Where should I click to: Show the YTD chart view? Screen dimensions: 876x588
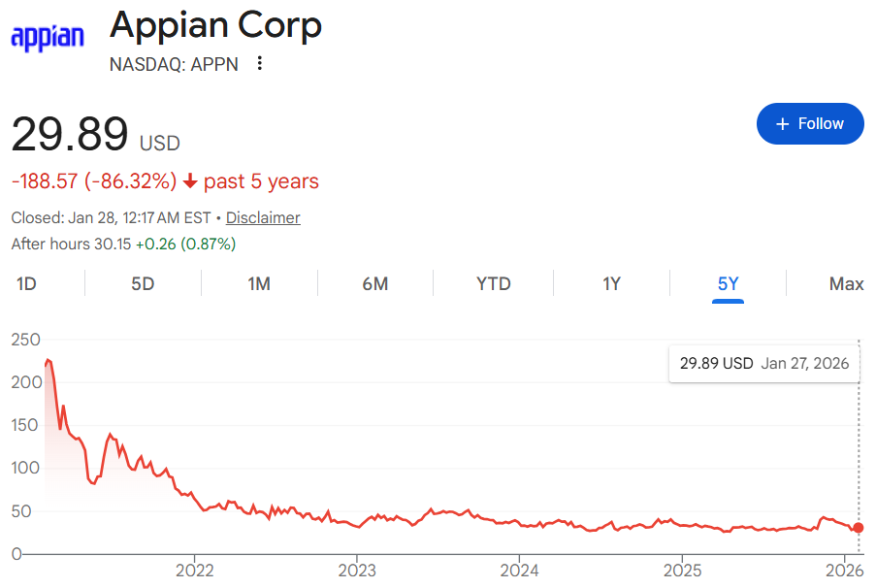click(494, 284)
